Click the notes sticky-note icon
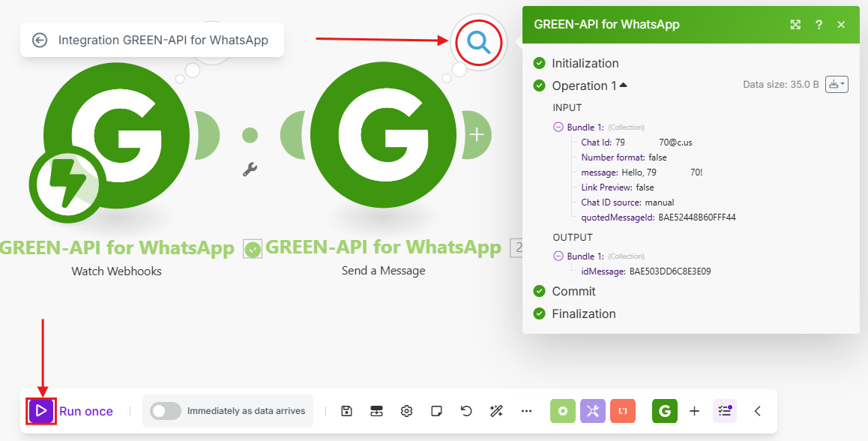Image resolution: width=868 pixels, height=441 pixels. click(436, 411)
